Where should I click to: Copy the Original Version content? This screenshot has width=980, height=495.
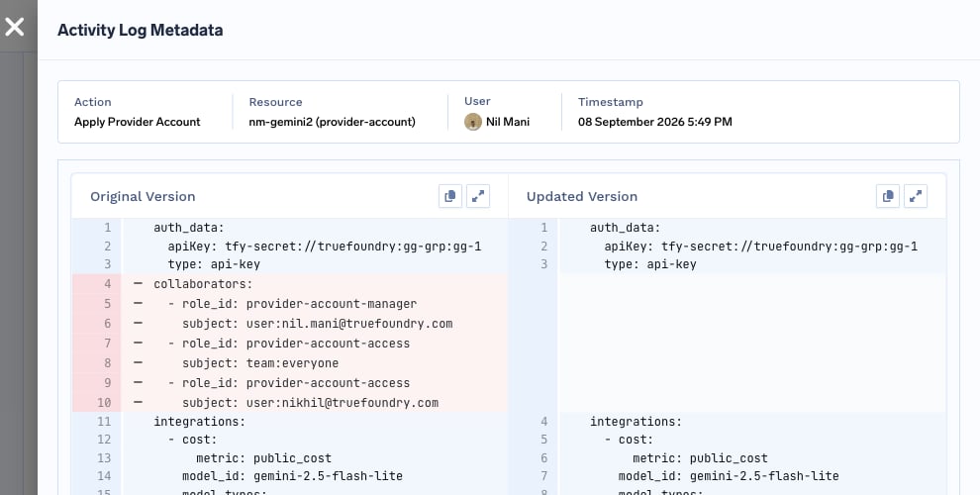tap(450, 196)
